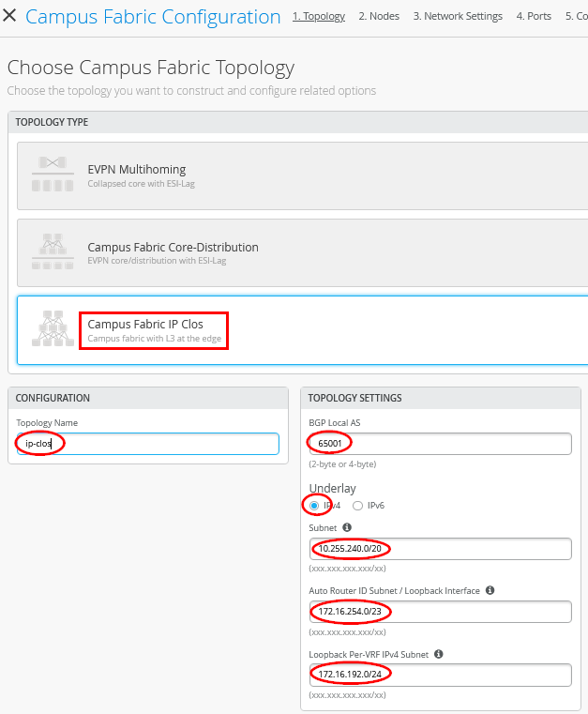Go to the 1. Topology step
This screenshot has height=714, width=588.
(x=318, y=16)
